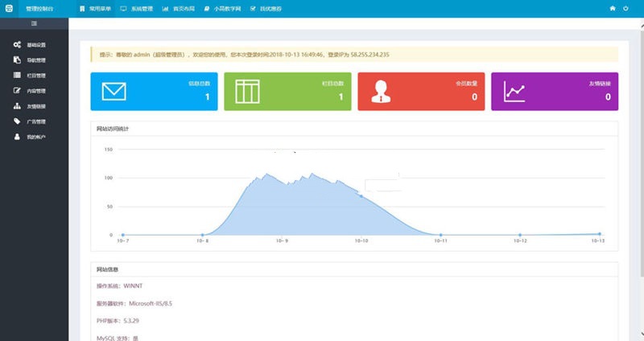Click the tag icon for 广告管理

coord(17,121)
